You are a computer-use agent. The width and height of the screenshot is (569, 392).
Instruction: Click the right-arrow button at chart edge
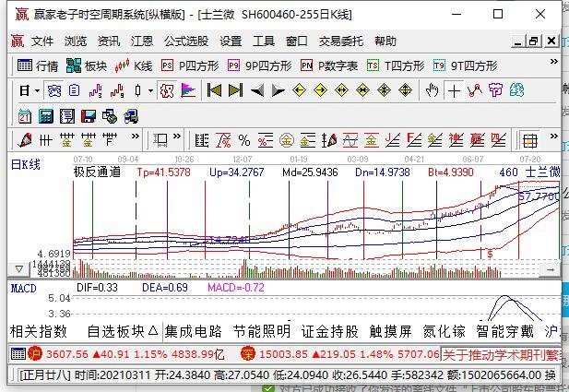(551, 269)
